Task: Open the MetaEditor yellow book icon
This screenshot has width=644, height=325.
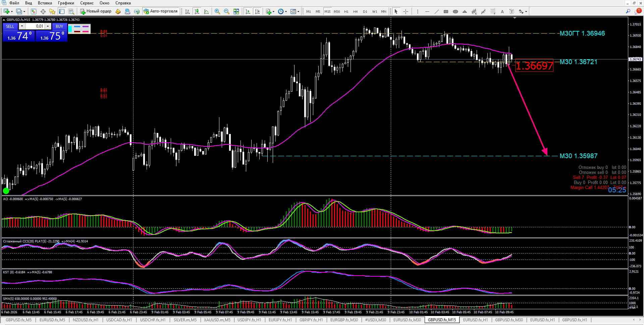Action: 118,11
